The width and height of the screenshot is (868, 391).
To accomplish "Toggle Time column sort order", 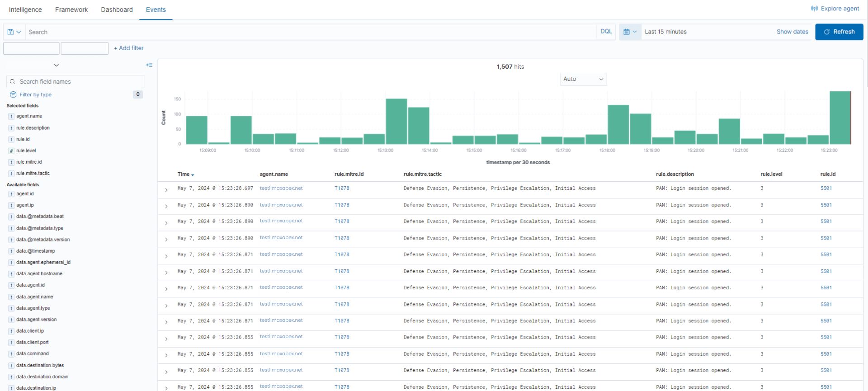I will tap(186, 174).
